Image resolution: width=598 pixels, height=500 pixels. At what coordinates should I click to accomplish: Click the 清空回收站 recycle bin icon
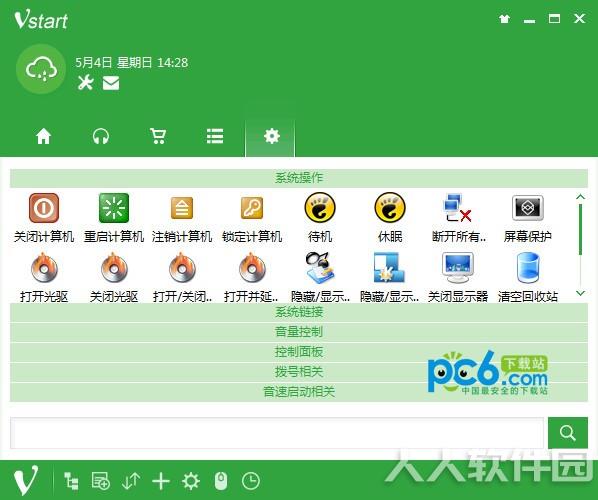[x=527, y=268]
